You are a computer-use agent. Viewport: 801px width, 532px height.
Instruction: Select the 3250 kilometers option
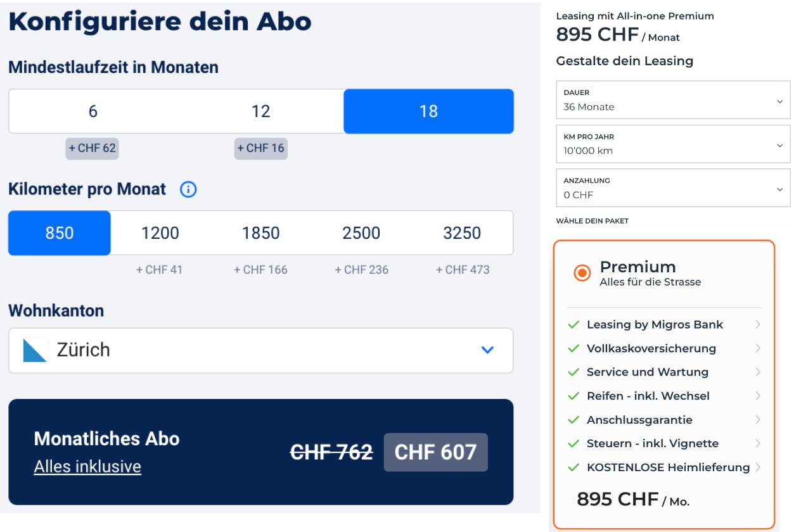click(462, 232)
